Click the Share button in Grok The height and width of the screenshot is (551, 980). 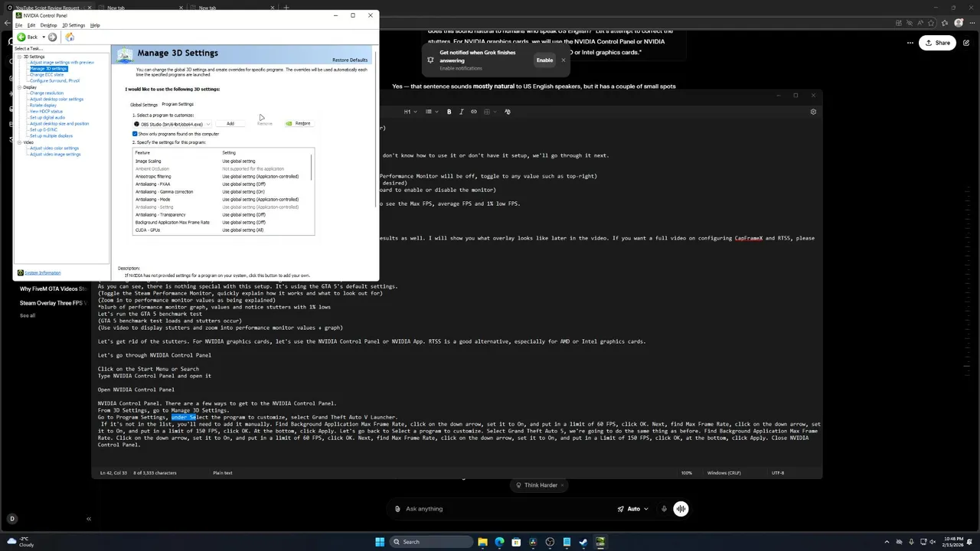click(x=937, y=43)
